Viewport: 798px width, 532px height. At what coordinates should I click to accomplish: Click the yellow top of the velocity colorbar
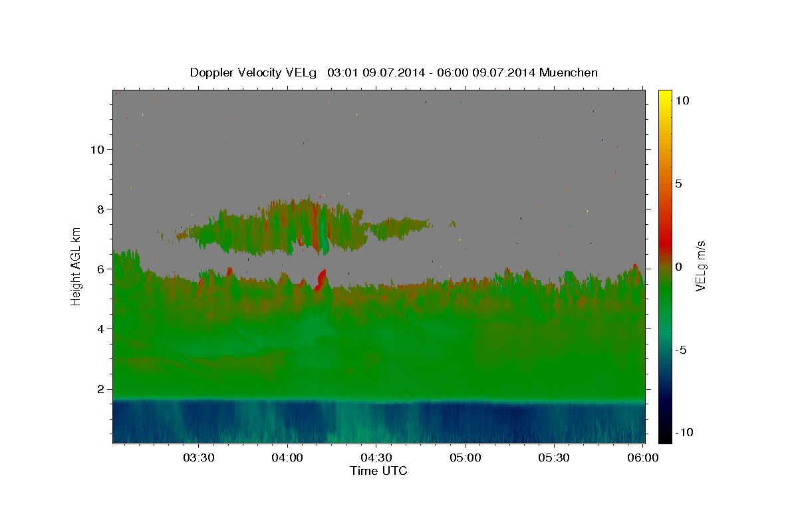coord(665,96)
